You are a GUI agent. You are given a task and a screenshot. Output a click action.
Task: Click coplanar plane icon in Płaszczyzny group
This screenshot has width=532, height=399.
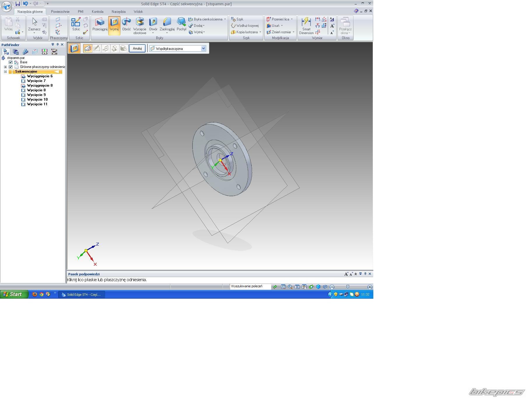[58, 19]
